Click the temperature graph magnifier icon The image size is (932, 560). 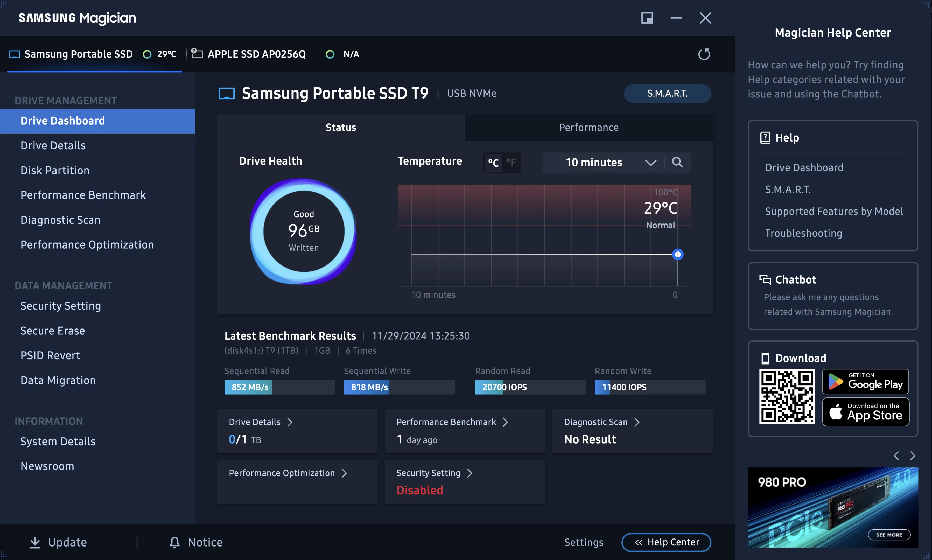[677, 162]
